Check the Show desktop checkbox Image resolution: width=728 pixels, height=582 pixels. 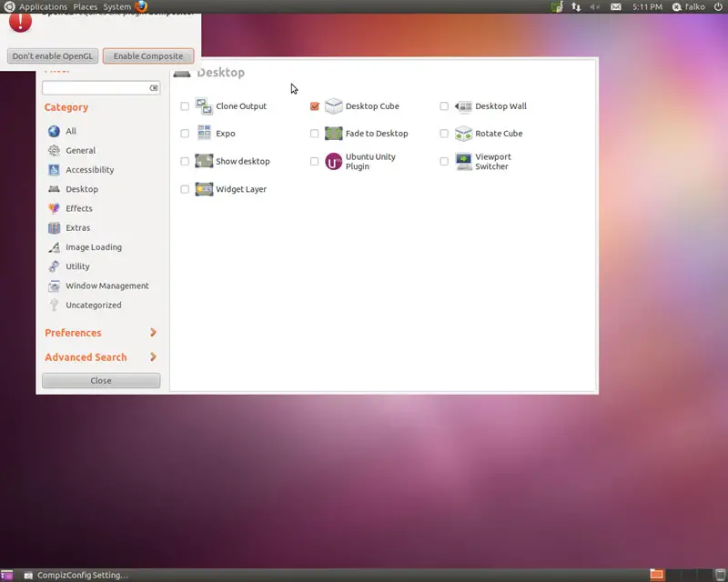(x=185, y=162)
